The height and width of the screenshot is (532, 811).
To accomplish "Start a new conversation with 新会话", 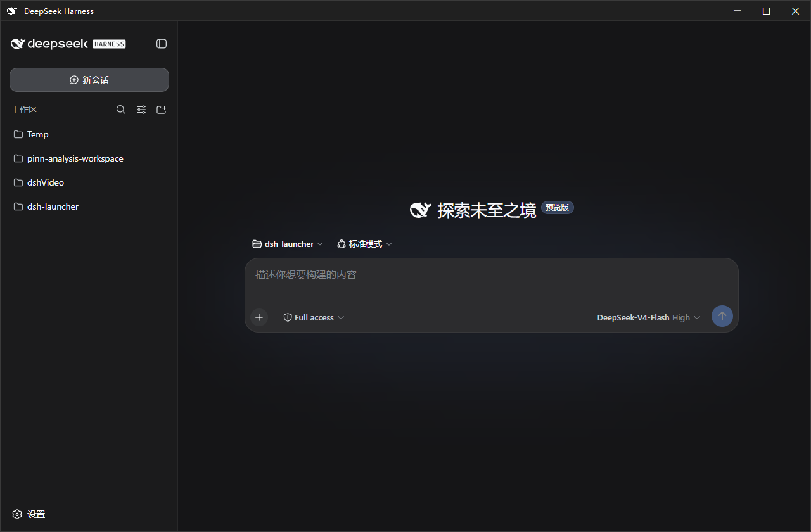I will click(x=89, y=80).
